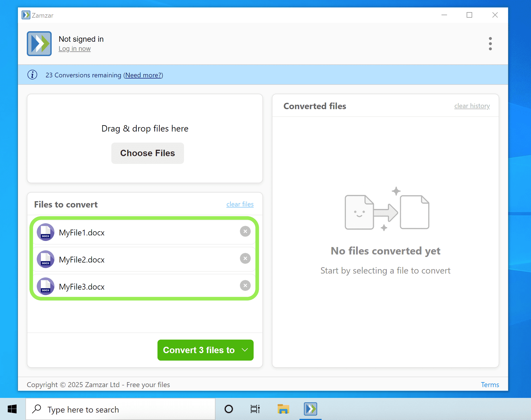
Task: Click the Choose Files button
Action: pyautogui.click(x=147, y=153)
